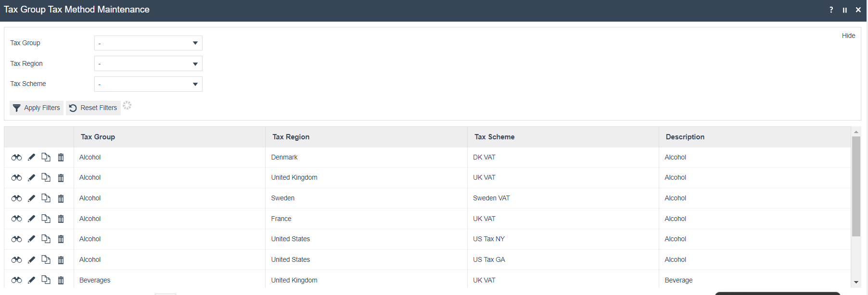View the Alcohol France row details
The height and width of the screenshot is (295, 868).
click(x=16, y=219)
